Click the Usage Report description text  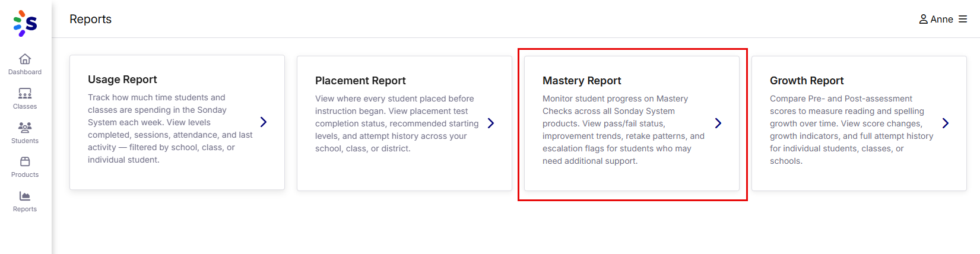pos(170,128)
